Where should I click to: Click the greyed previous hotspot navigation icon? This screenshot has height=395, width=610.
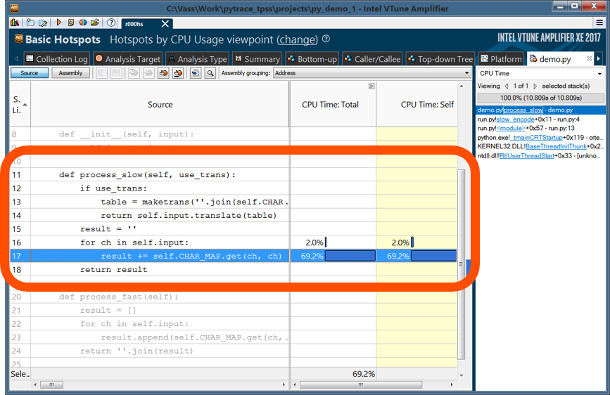[134, 73]
